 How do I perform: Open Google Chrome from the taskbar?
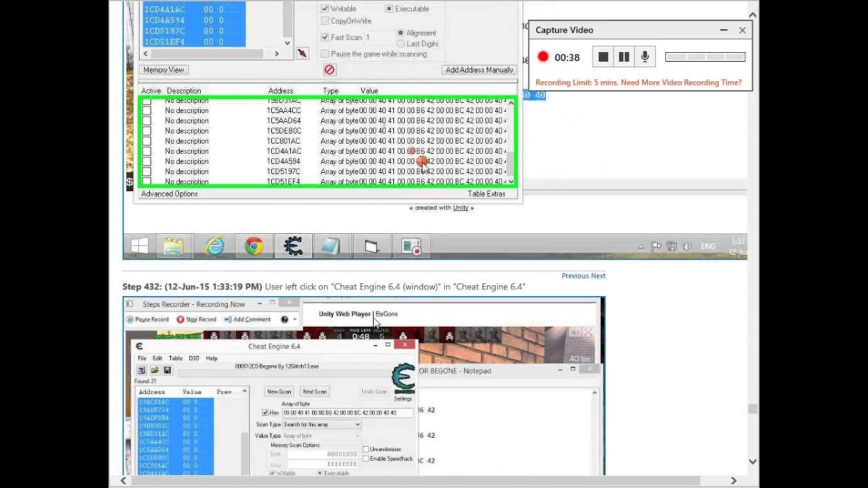254,247
